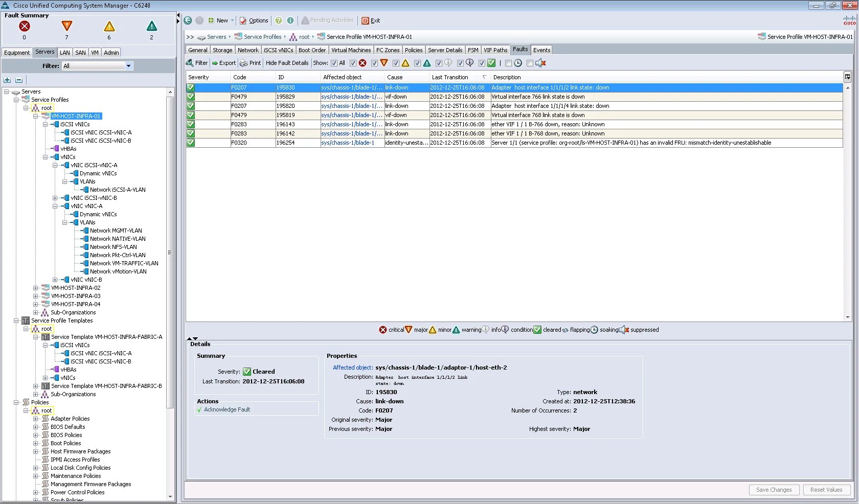Click the cleared severity icon in the F0320 row
The height and width of the screenshot is (504, 859).
pyautogui.click(x=191, y=143)
